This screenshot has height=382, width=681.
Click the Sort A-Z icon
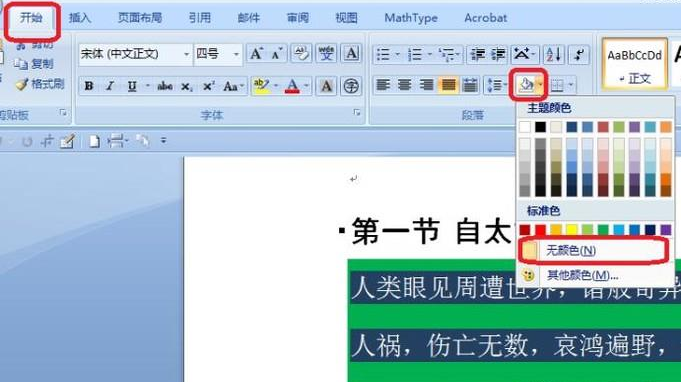[x=554, y=55]
